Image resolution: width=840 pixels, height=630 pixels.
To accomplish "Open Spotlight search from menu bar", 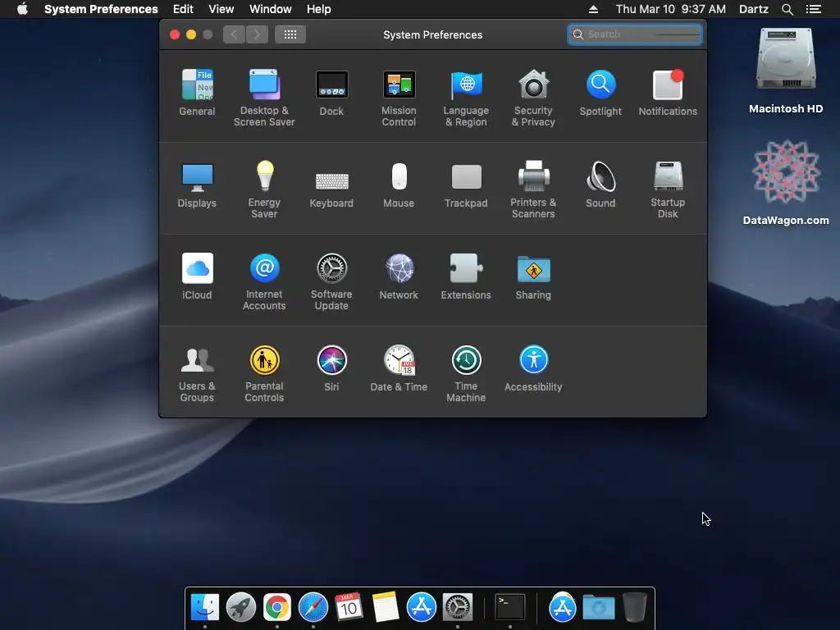I will coord(787,9).
